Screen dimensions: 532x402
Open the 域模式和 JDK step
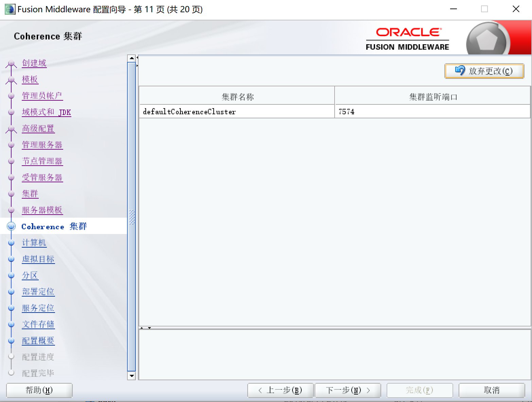pyautogui.click(x=46, y=112)
